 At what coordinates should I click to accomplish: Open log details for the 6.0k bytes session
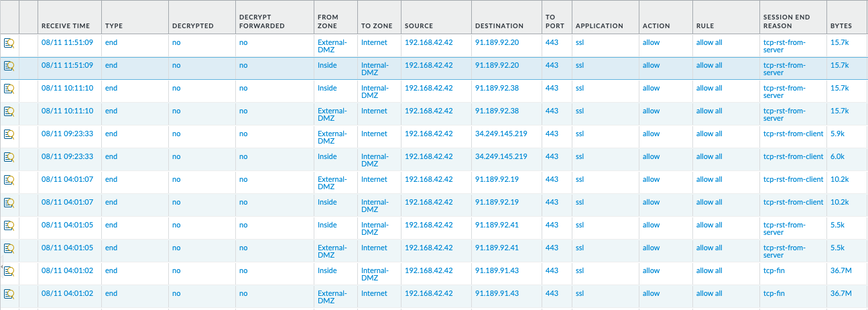click(9, 157)
